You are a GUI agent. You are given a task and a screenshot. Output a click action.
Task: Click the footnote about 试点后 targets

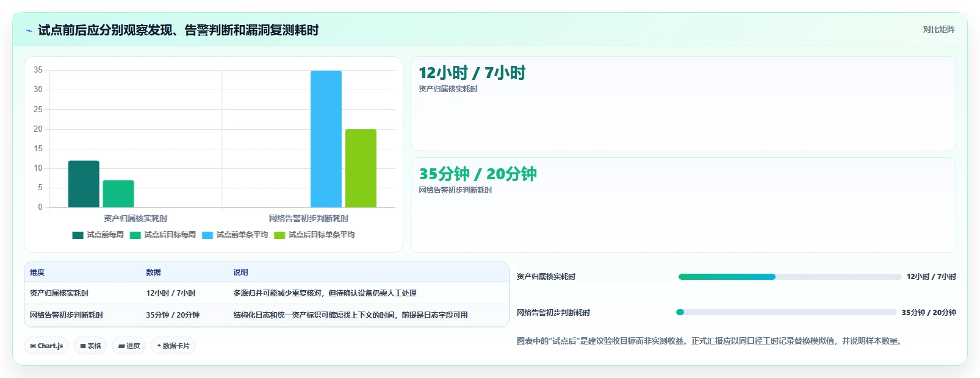(x=709, y=341)
